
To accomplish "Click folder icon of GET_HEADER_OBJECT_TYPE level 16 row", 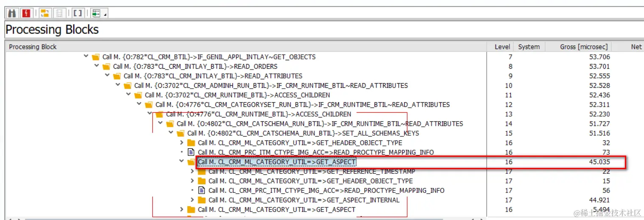I will pos(191,143).
